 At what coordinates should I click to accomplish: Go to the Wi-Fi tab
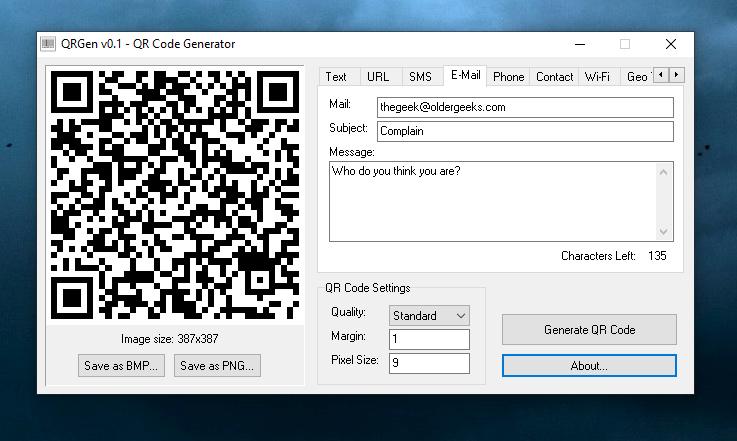(x=597, y=77)
